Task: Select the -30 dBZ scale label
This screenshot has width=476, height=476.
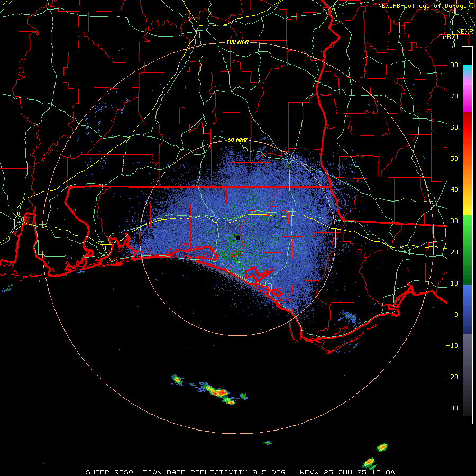Action: tap(452, 408)
